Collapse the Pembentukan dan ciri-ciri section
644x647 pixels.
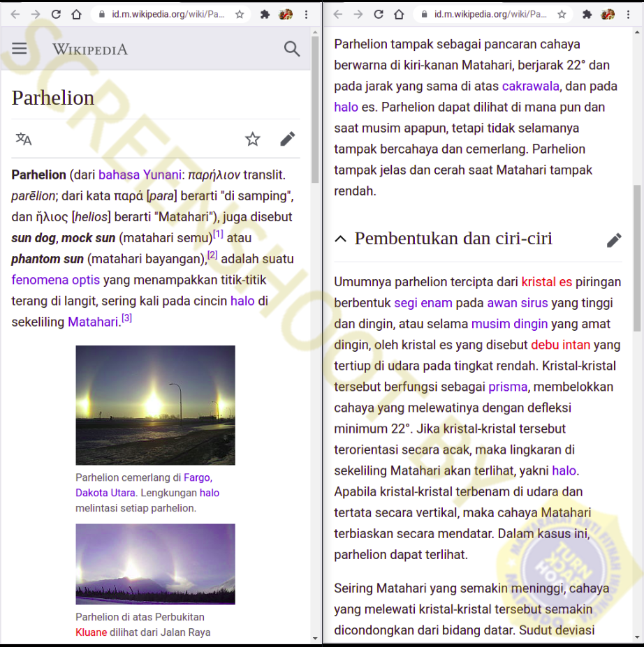tap(341, 239)
